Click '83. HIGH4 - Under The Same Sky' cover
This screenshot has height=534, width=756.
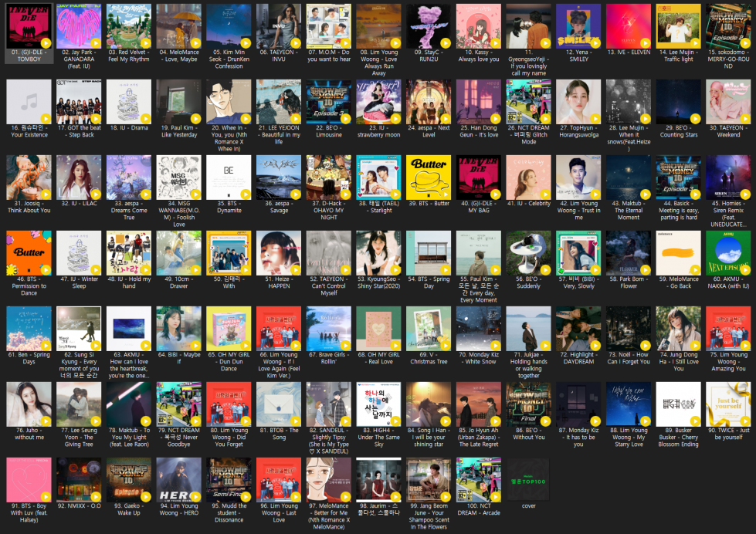point(378,404)
